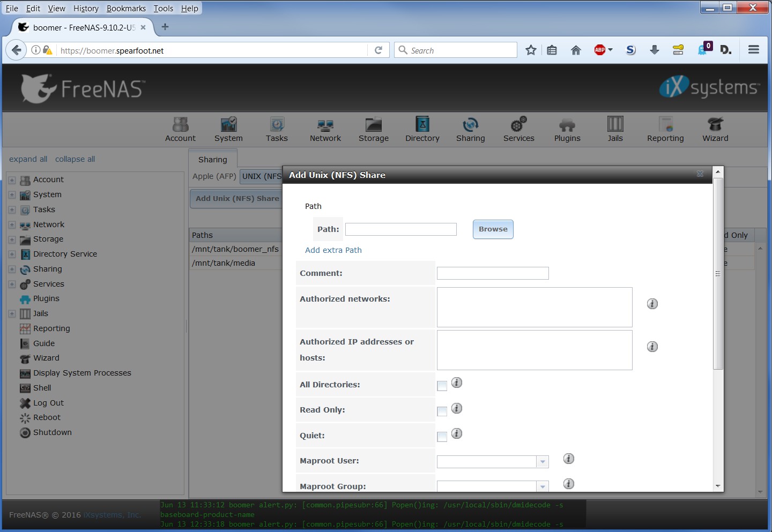Screen dimensions: 772x532
Task: Expand System tree node
Action: click(12, 195)
